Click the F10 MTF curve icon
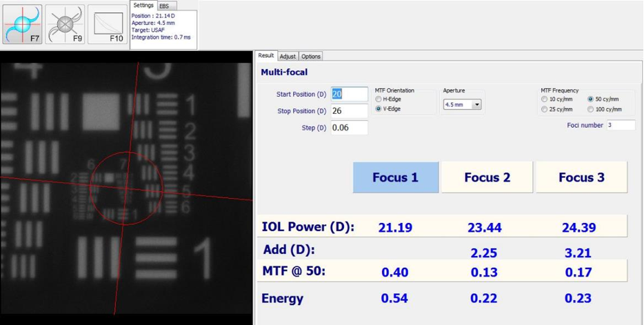Viewport: 644px width, 325px height. tap(108, 24)
